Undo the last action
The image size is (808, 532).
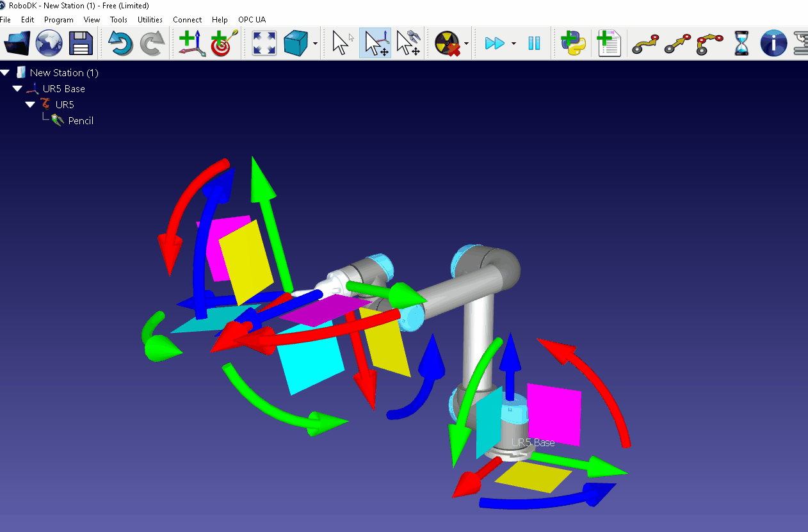(120, 44)
